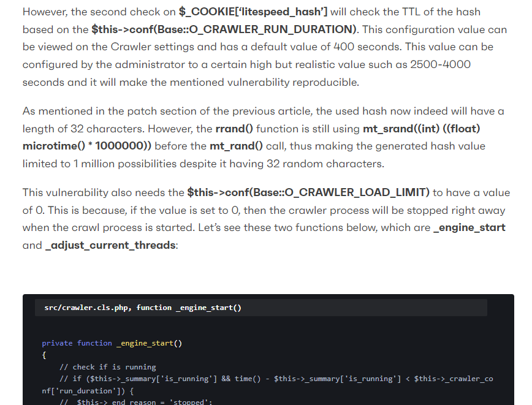
Task: Click the bold 'mt_rand()' text
Action: [x=236, y=146]
